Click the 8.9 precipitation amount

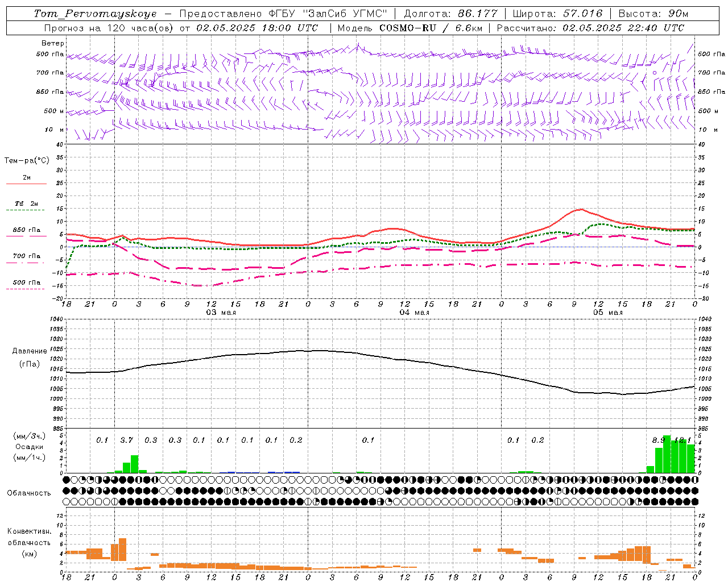(x=658, y=440)
